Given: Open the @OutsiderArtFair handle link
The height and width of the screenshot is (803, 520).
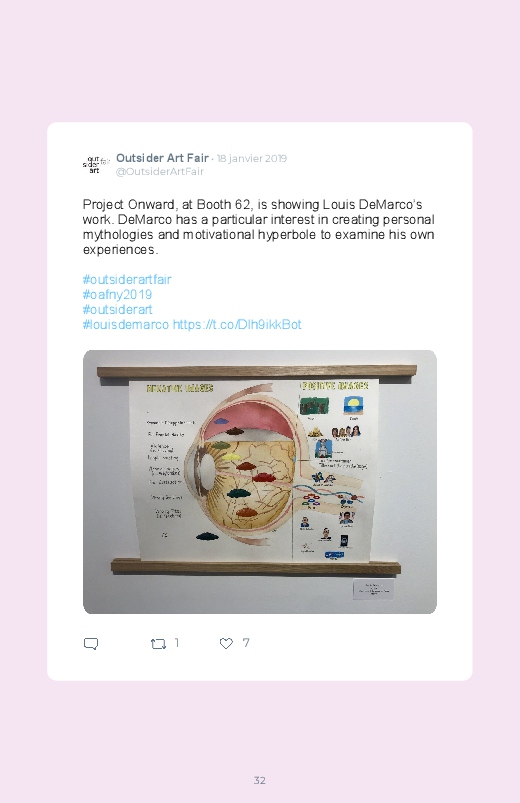Looking at the screenshot, I should [x=160, y=172].
